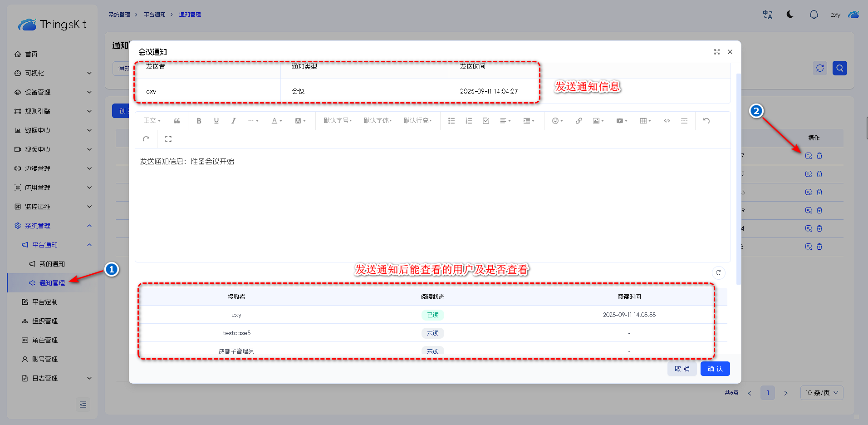Switch to dark mode moon icon
868x425 pixels.
point(790,15)
